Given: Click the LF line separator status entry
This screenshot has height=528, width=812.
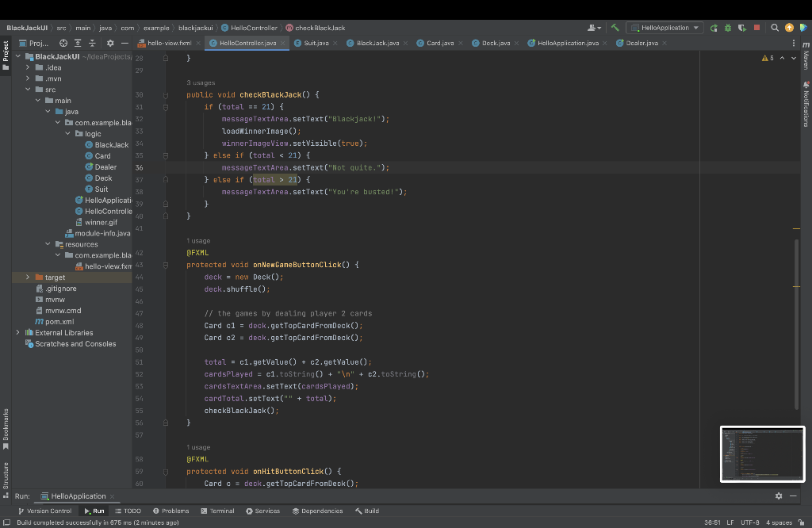Looking at the screenshot, I should pyautogui.click(x=730, y=522).
